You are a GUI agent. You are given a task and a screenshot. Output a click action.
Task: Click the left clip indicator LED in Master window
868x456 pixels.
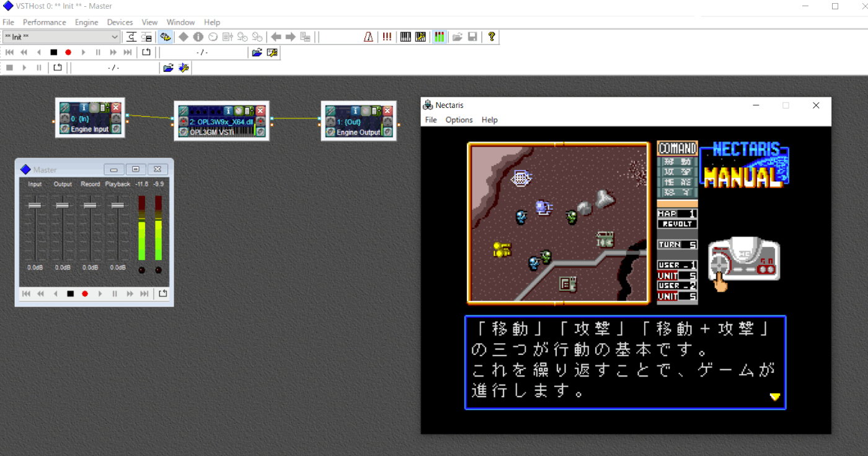[141, 270]
